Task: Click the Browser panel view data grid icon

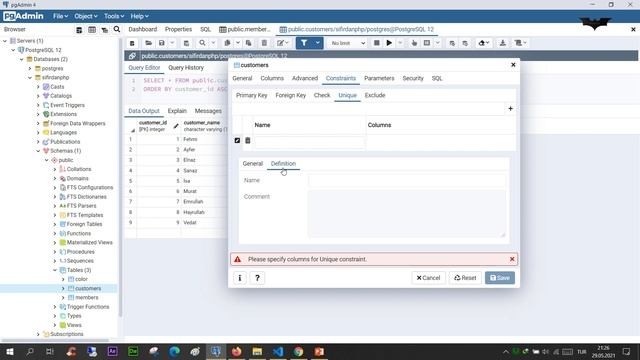Action: [92, 29]
